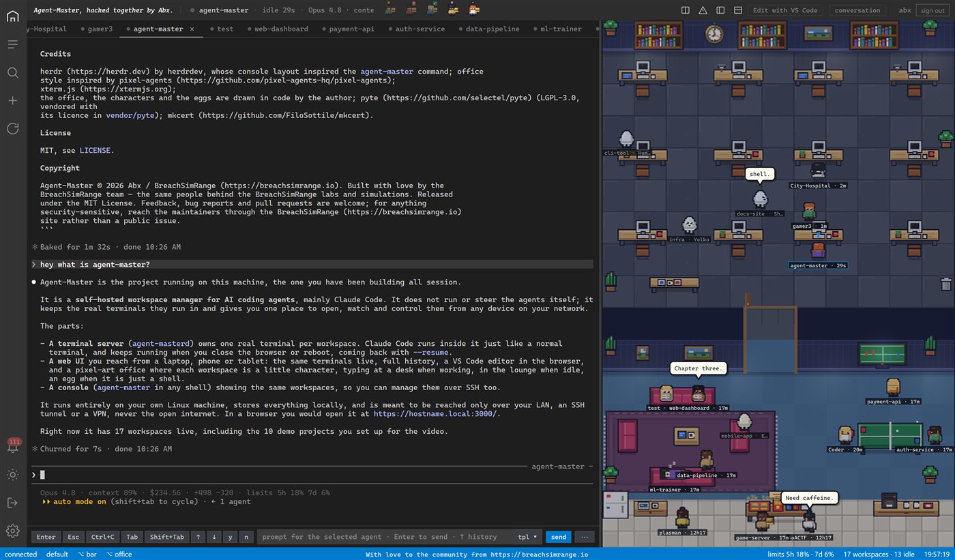Screen dimensions: 955x560
Task: Toggle the office view in the status bar
Action: 119,555
